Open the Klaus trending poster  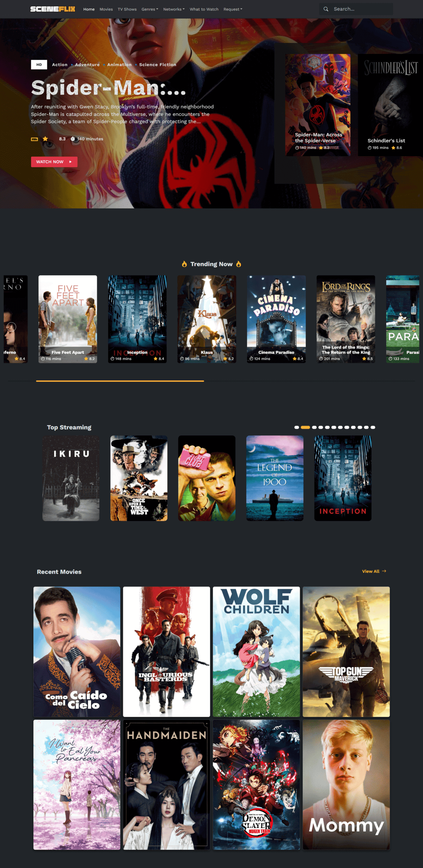point(207,319)
